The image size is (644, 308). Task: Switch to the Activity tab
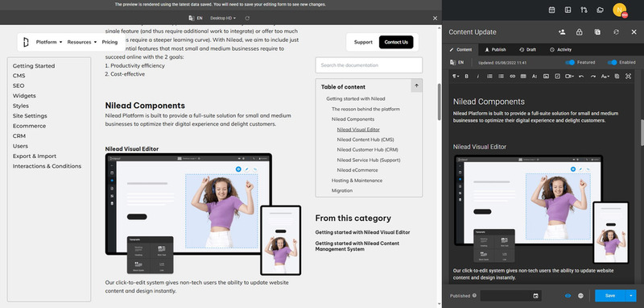(560, 50)
